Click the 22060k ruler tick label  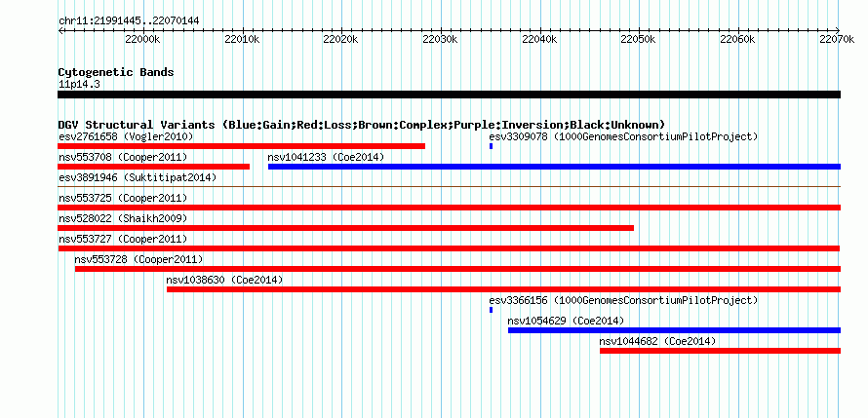tap(737, 39)
